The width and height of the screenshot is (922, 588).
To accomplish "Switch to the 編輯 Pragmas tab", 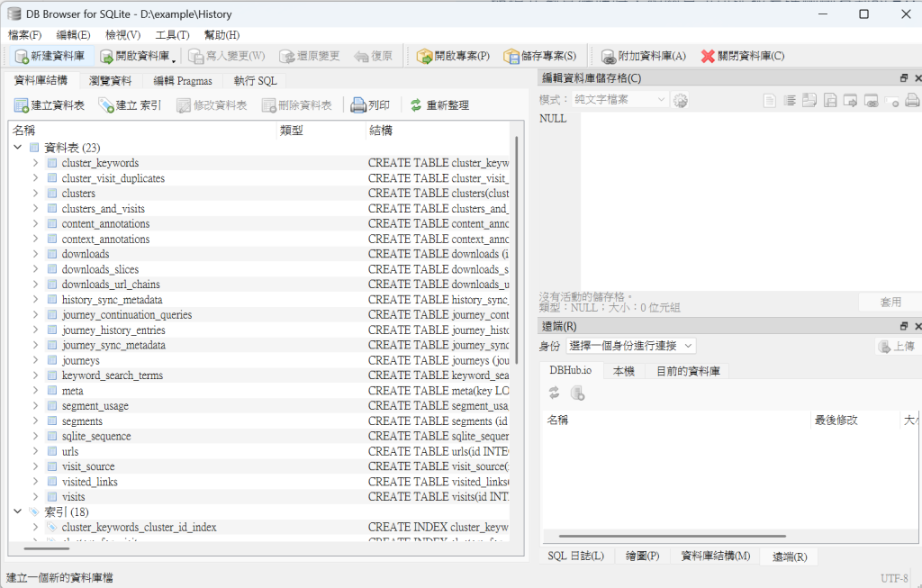I will 182,80.
